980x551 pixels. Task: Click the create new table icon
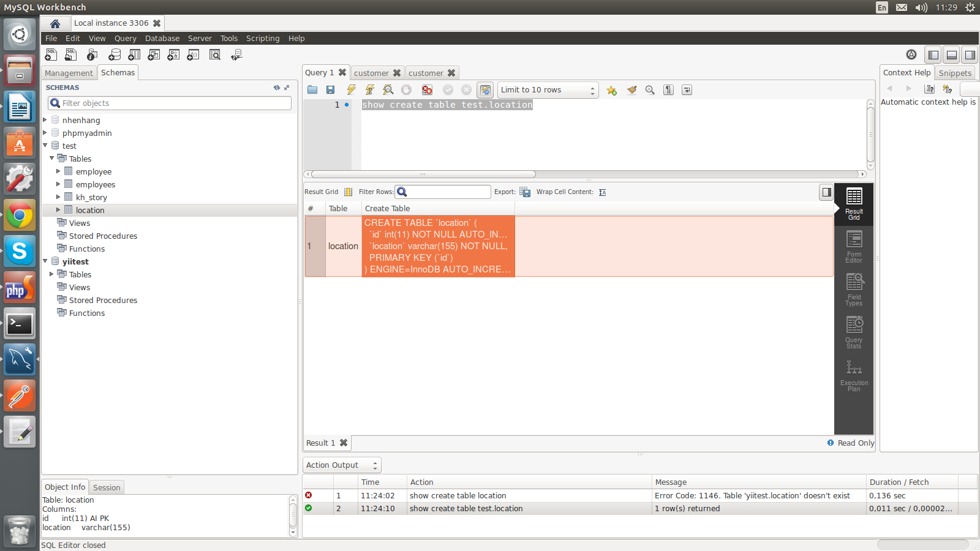(x=134, y=55)
